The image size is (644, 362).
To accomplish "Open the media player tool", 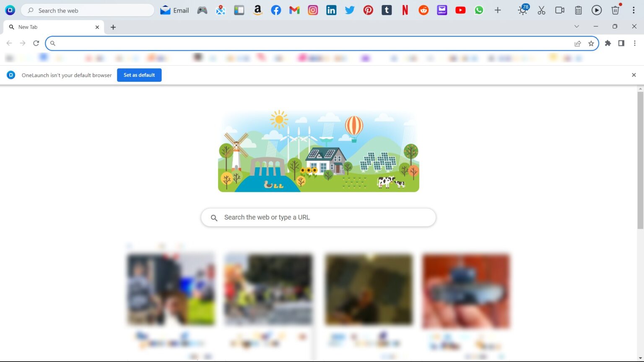I will 597,10.
